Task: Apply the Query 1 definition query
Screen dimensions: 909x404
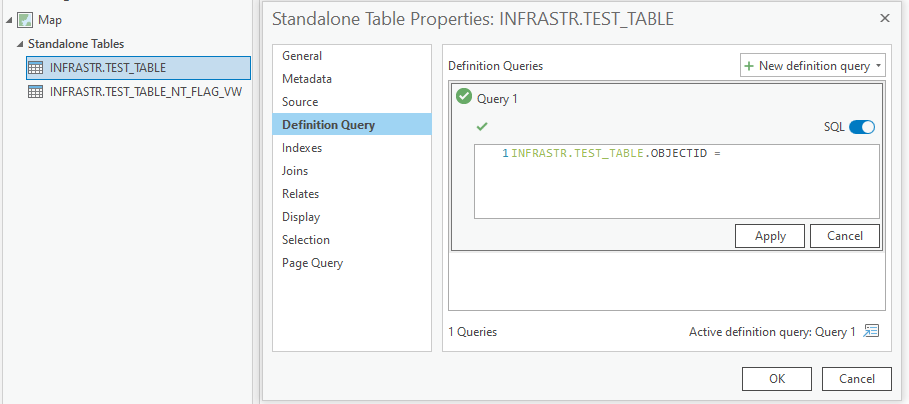Action: [x=770, y=236]
